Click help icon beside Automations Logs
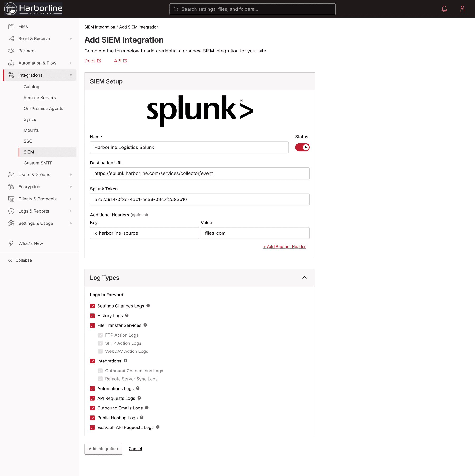475x476 pixels. pyautogui.click(x=138, y=388)
